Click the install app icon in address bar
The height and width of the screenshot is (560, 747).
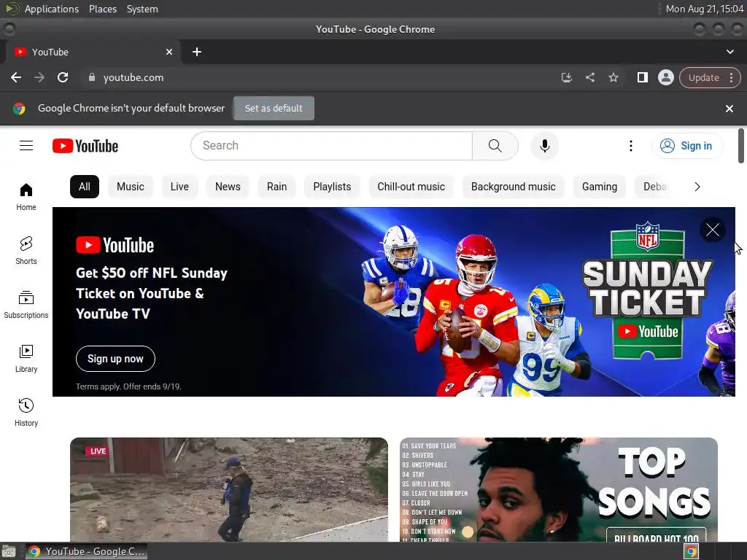click(x=566, y=77)
